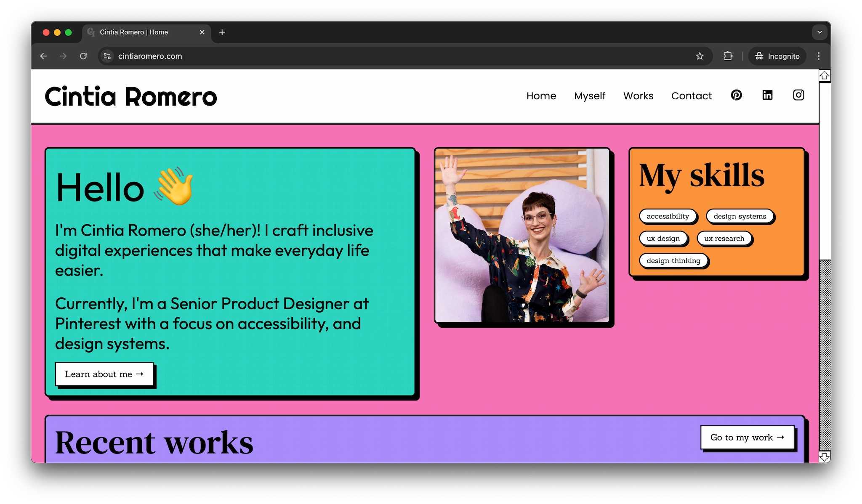Reload the page
This screenshot has height=504, width=862.
point(83,56)
